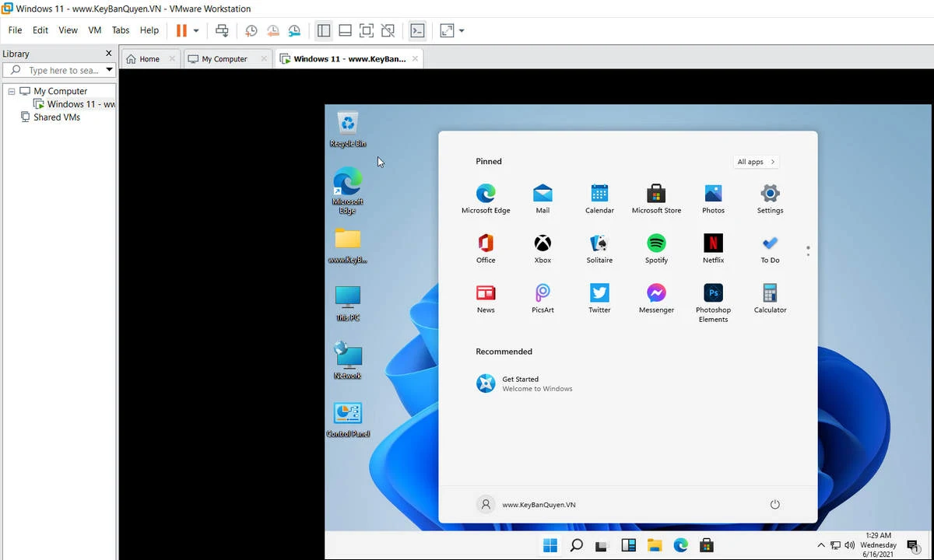Screen dimensions: 934x560
Task: Toggle the thumbnail bar view icon
Action: 345,30
